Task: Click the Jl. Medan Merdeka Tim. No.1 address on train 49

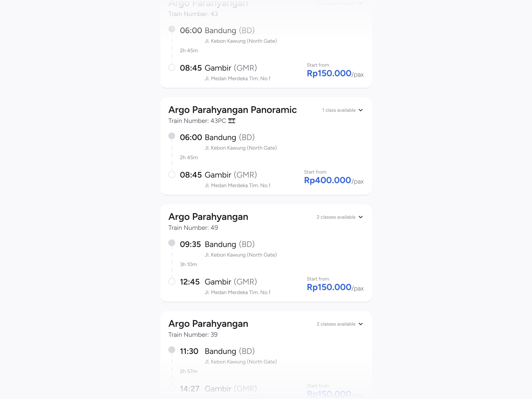Action: (x=237, y=292)
